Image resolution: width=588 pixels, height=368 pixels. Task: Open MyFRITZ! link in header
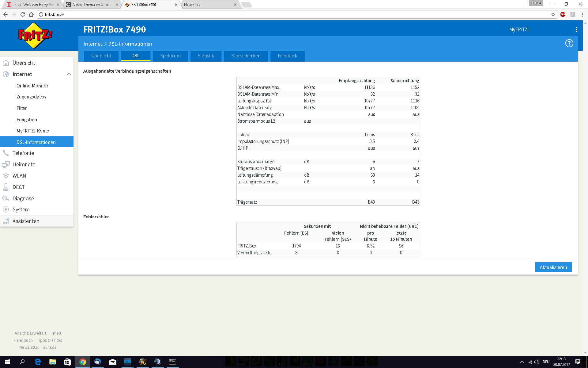pyautogui.click(x=519, y=29)
